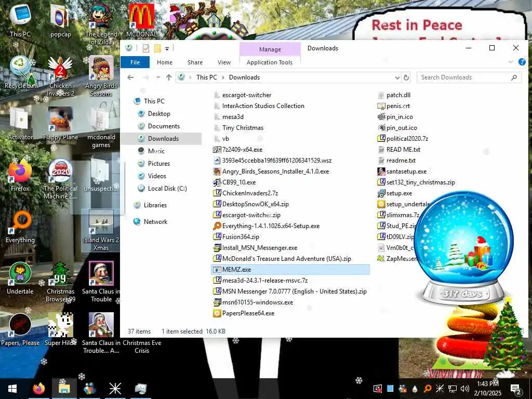Select Libraries in navigation pane
The width and height of the screenshot is (532, 399).
pyautogui.click(x=155, y=205)
